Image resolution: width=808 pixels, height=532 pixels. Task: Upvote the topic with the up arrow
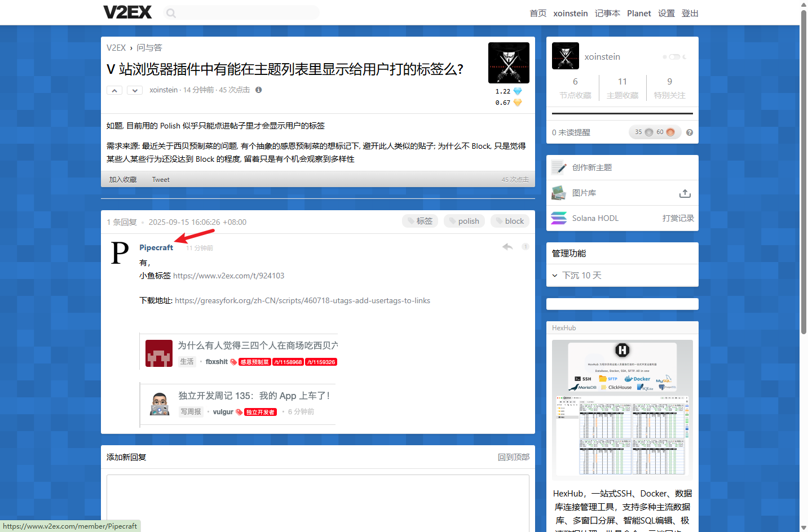(x=114, y=90)
